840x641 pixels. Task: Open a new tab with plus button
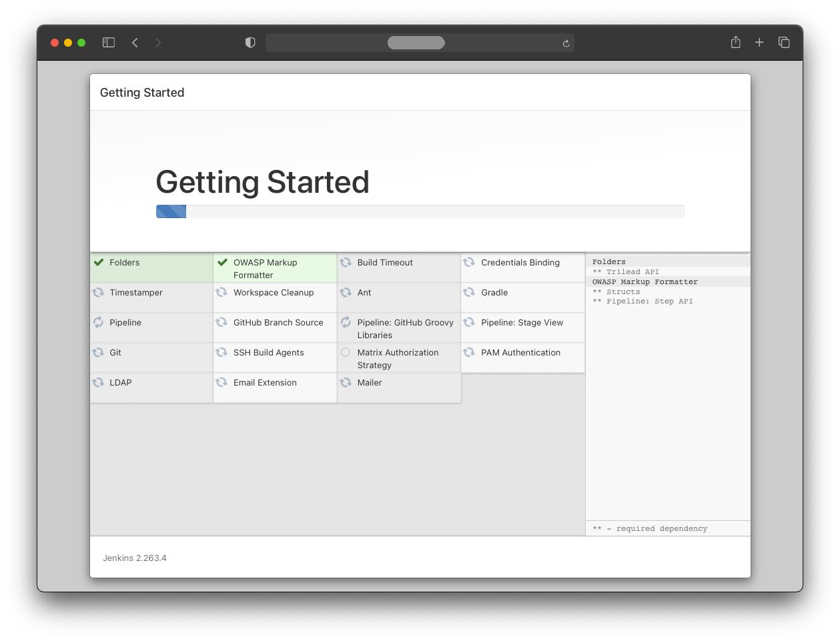pyautogui.click(x=759, y=43)
